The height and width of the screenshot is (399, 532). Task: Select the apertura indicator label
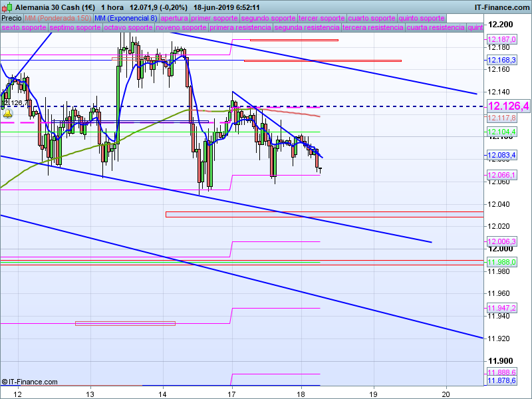[174, 18]
